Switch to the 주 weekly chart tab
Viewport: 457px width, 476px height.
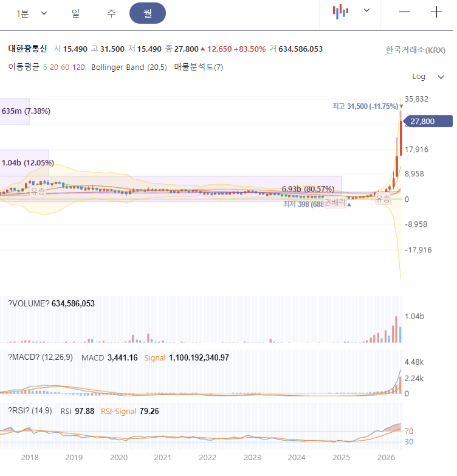coord(111,13)
